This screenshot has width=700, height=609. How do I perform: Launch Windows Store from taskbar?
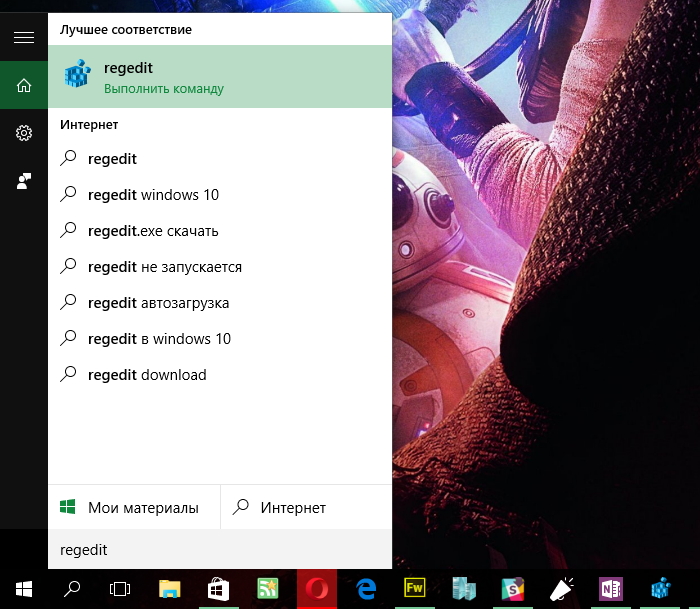(218, 589)
